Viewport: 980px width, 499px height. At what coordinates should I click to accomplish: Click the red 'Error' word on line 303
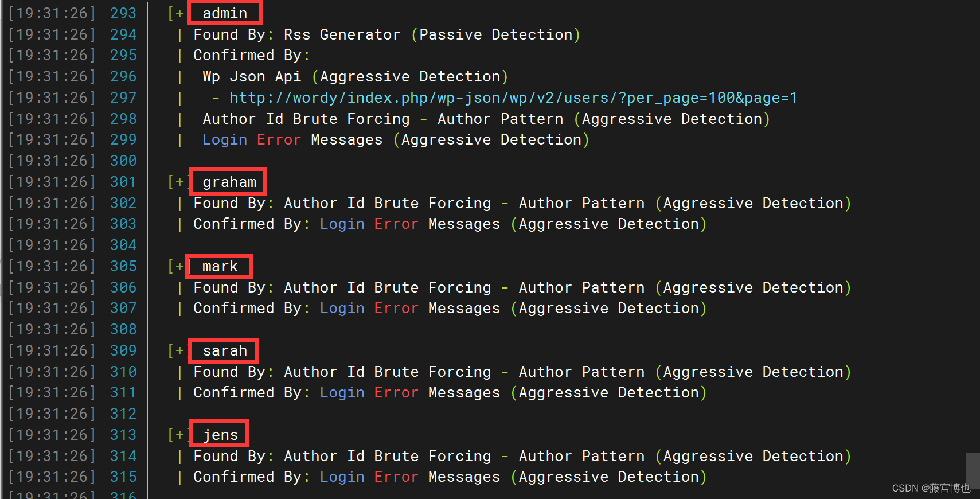(x=396, y=224)
